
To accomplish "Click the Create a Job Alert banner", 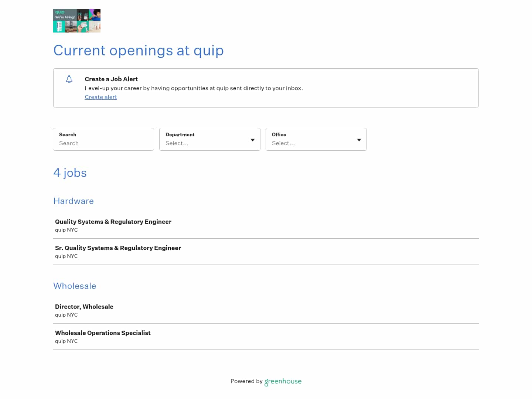I will 266,88.
